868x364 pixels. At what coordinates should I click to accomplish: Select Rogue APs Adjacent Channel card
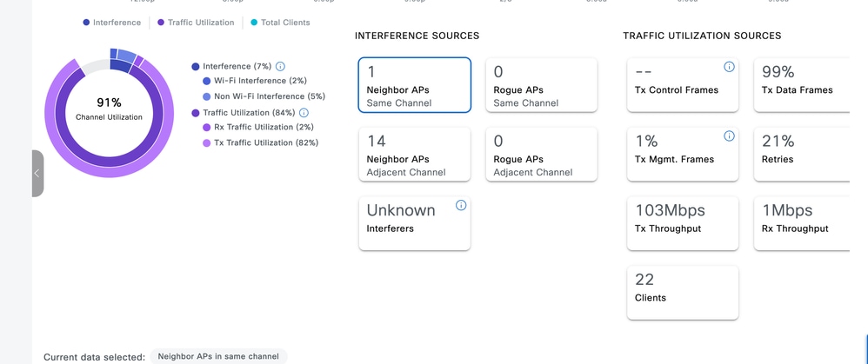click(541, 155)
